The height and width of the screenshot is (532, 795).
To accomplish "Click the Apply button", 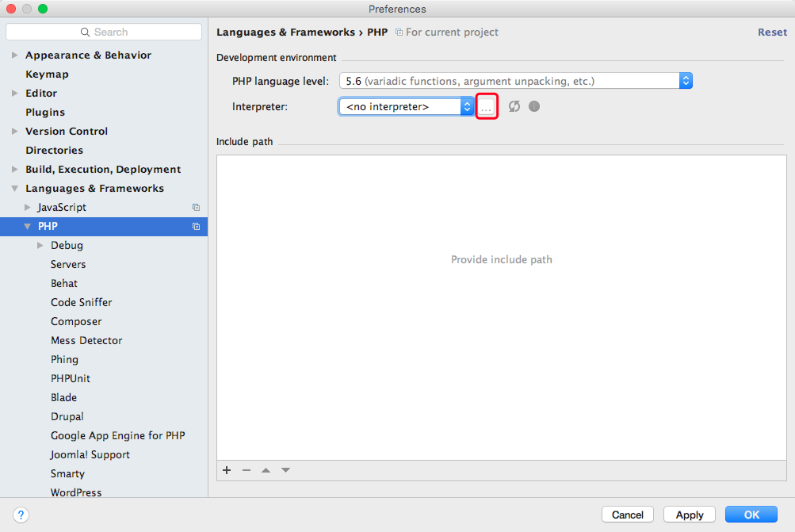I will coord(690,515).
